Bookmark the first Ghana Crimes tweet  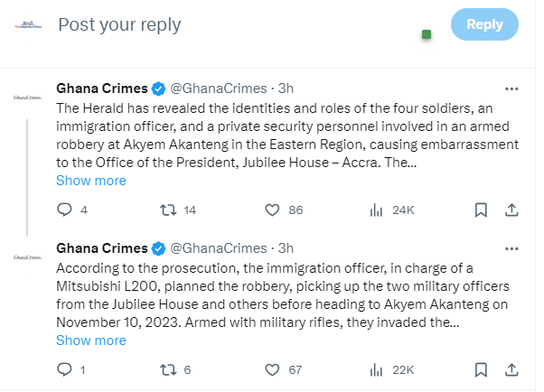point(482,210)
